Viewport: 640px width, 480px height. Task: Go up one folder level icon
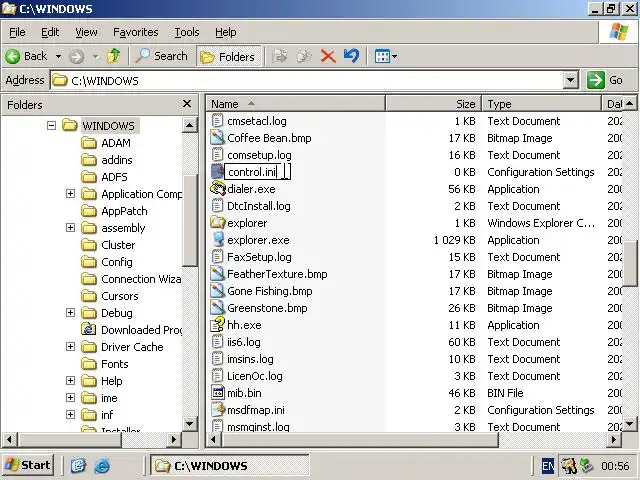(x=114, y=56)
